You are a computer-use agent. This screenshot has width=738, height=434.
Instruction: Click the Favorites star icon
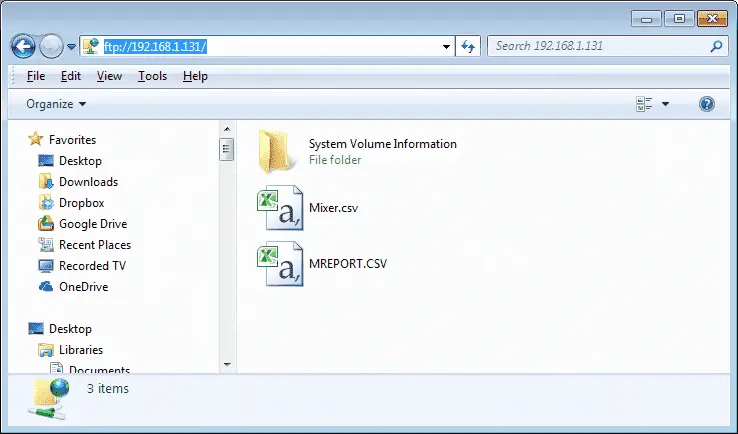click(36, 139)
